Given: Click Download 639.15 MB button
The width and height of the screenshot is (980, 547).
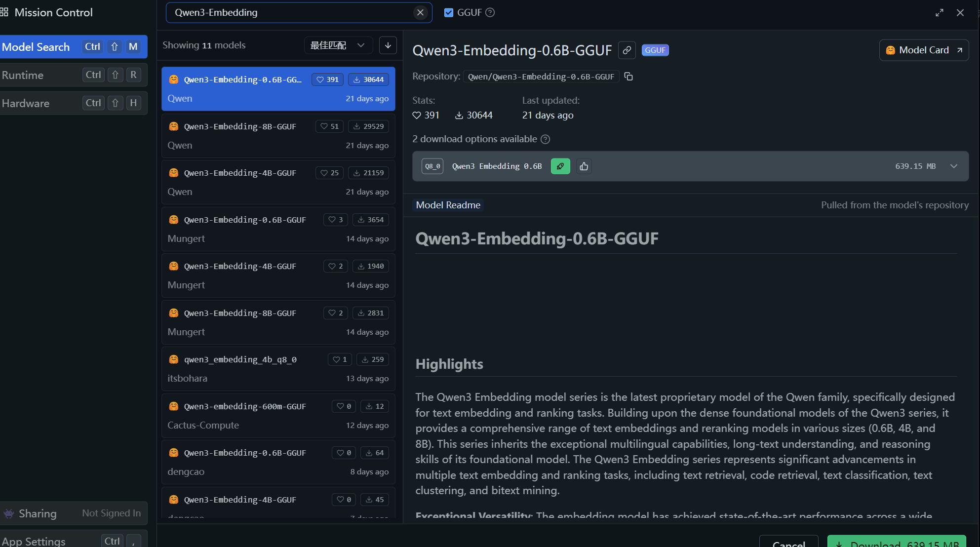Looking at the screenshot, I should (x=897, y=542).
